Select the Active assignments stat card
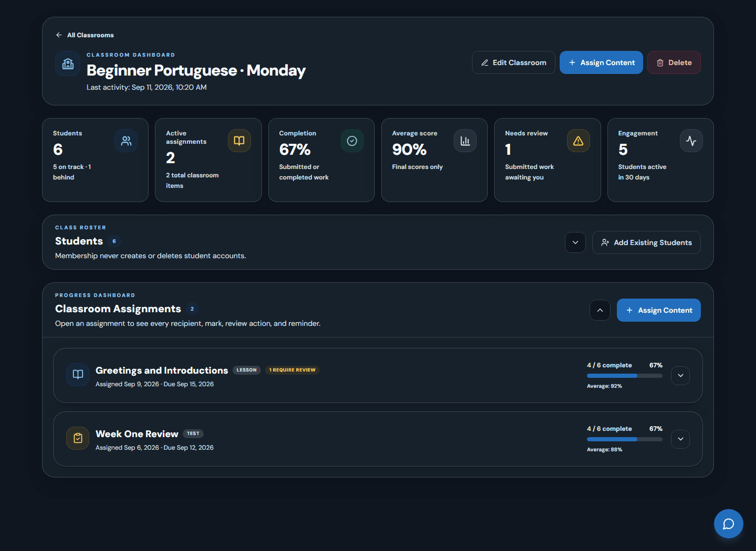 point(208,160)
